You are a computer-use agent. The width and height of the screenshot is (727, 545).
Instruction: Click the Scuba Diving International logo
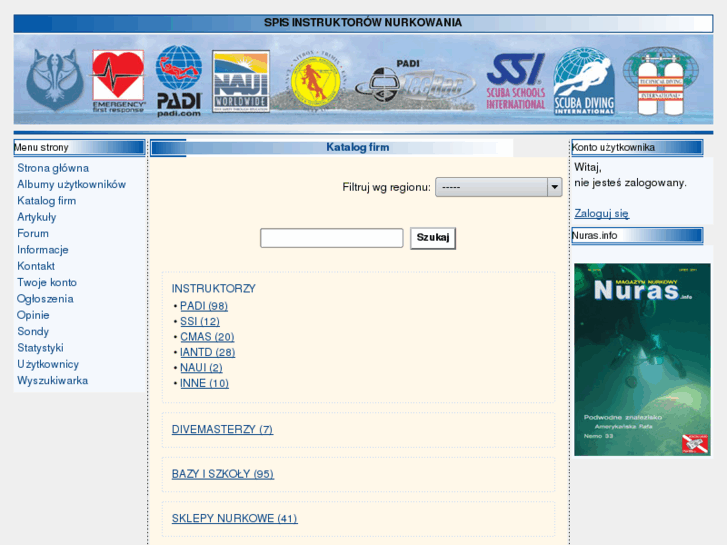[x=584, y=82]
